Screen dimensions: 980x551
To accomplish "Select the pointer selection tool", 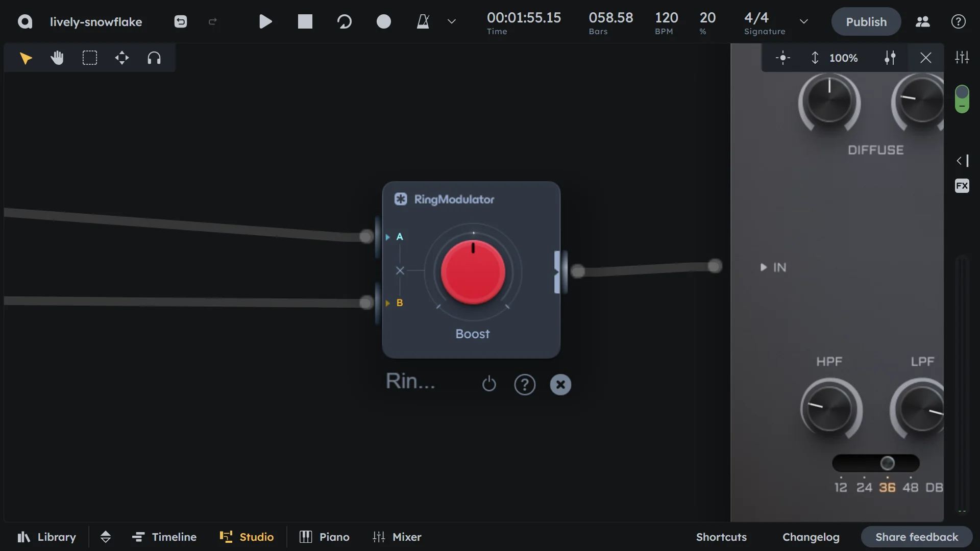I will (26, 58).
